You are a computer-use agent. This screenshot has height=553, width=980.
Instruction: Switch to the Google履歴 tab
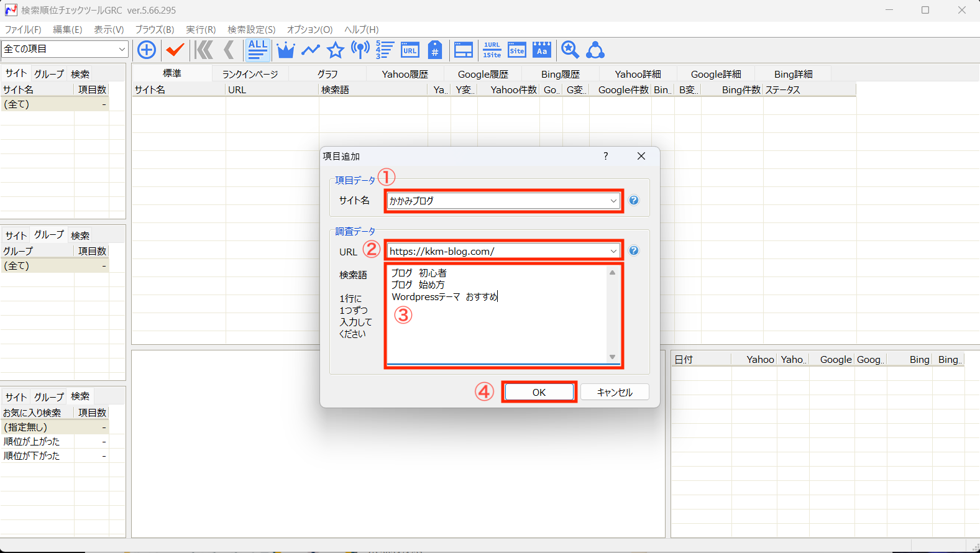click(x=483, y=74)
